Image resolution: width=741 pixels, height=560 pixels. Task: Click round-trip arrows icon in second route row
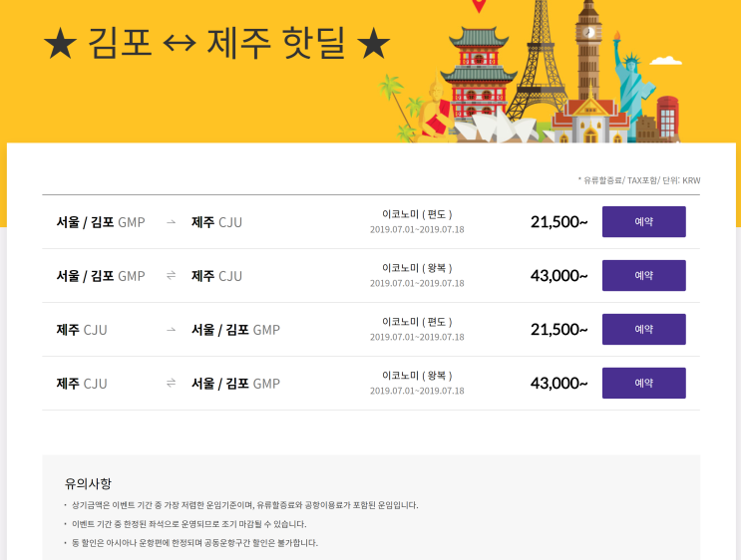coord(172,275)
